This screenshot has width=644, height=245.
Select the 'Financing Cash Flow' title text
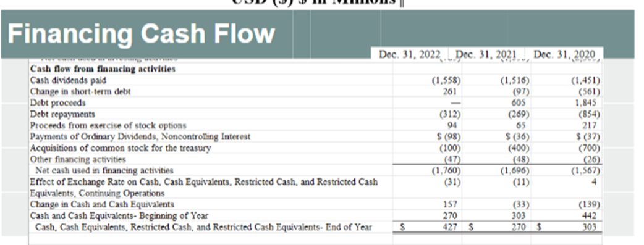(x=142, y=34)
